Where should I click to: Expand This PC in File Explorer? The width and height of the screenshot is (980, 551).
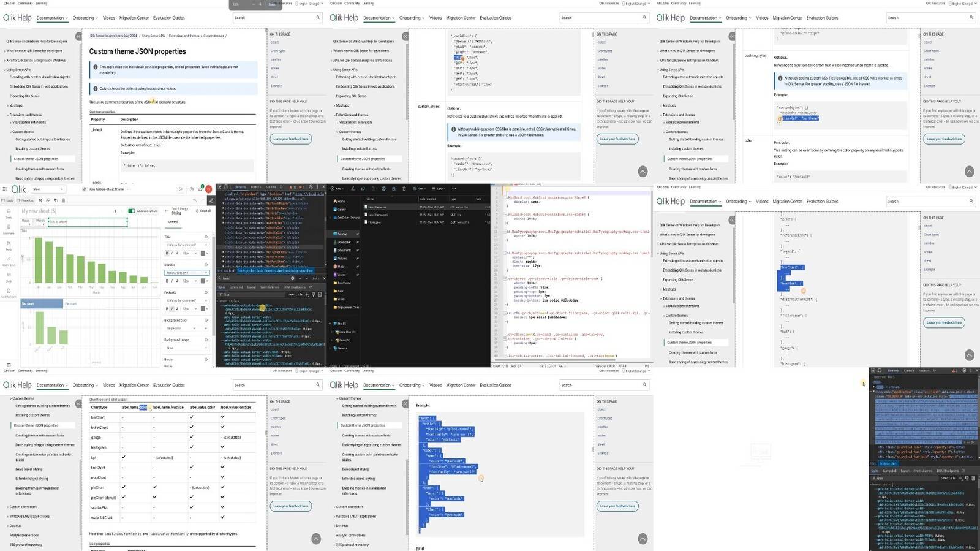(x=330, y=324)
